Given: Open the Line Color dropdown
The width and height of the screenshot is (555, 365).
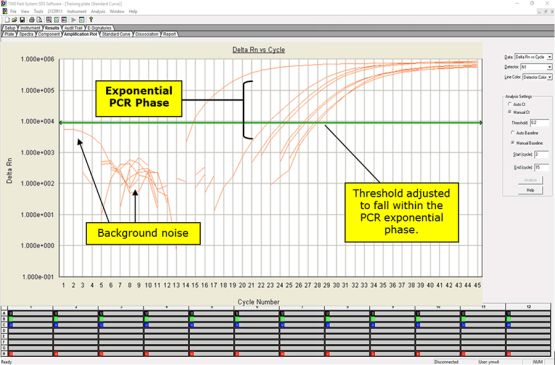Looking at the screenshot, I should pyautogui.click(x=537, y=77).
